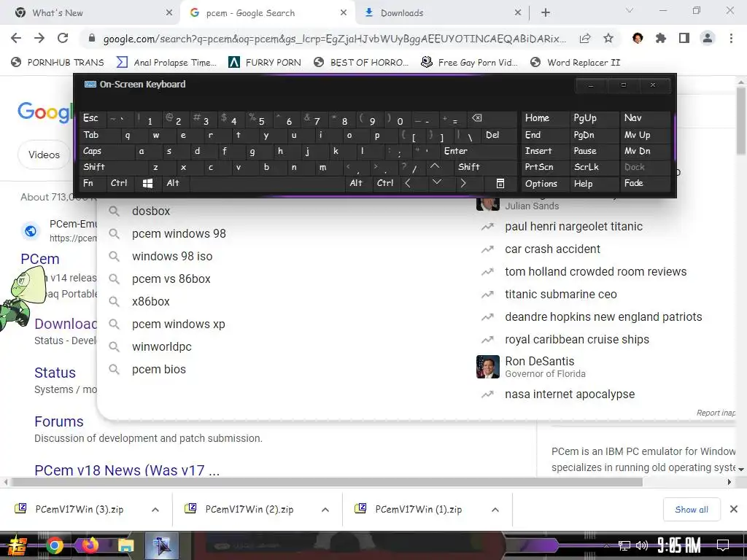The height and width of the screenshot is (560, 747).
Task: Click the down arrow key on On-Screen Keyboard
Action: (437, 183)
